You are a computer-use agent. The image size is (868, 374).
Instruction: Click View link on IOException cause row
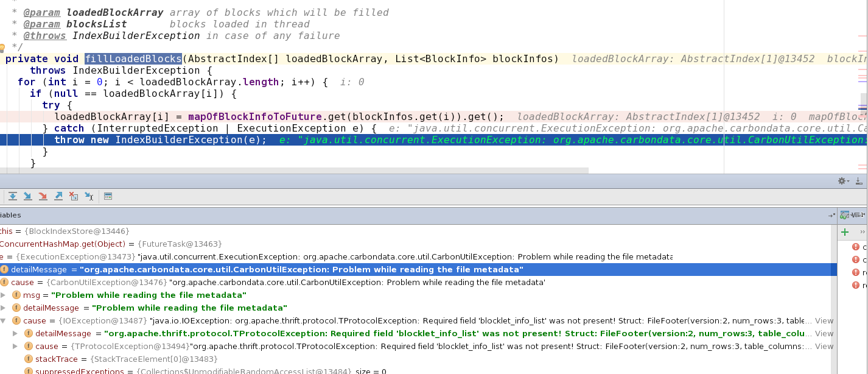pyautogui.click(x=824, y=321)
